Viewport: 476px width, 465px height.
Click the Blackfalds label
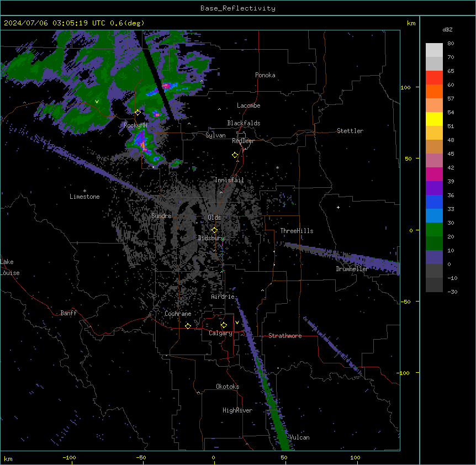pos(244,123)
